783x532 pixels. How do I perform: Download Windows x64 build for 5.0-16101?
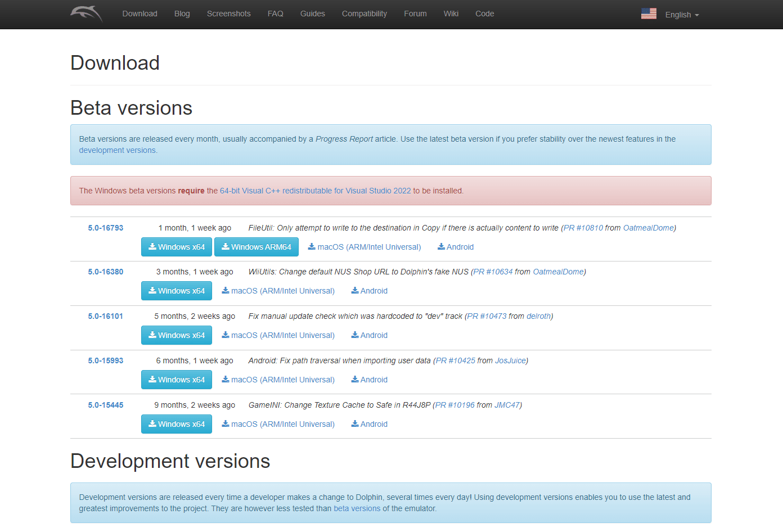point(177,335)
